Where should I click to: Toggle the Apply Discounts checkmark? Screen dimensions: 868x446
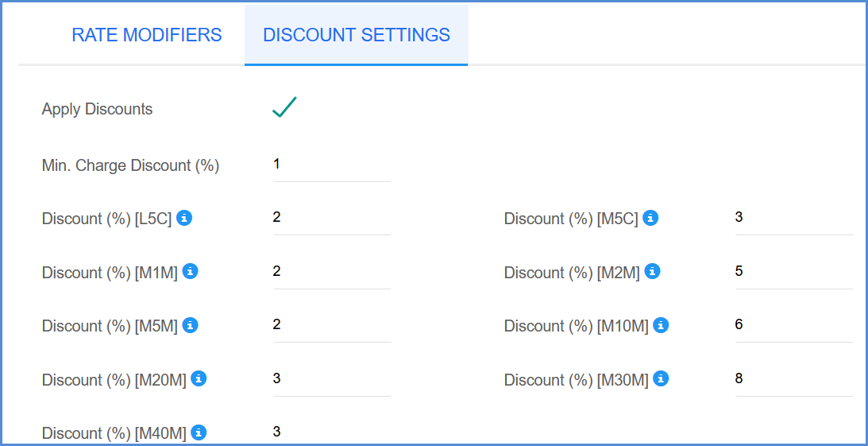[284, 107]
